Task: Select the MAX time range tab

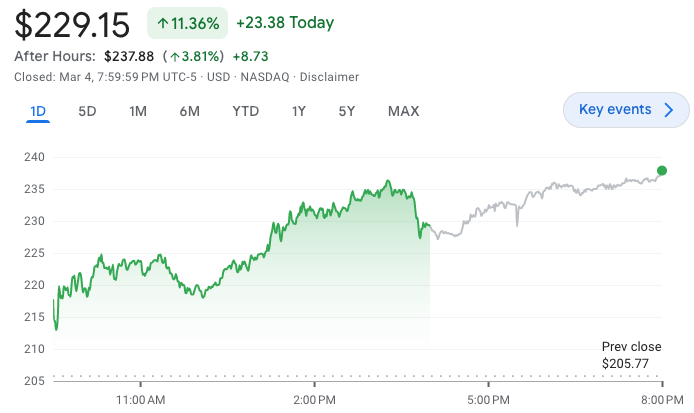Action: tap(403, 111)
